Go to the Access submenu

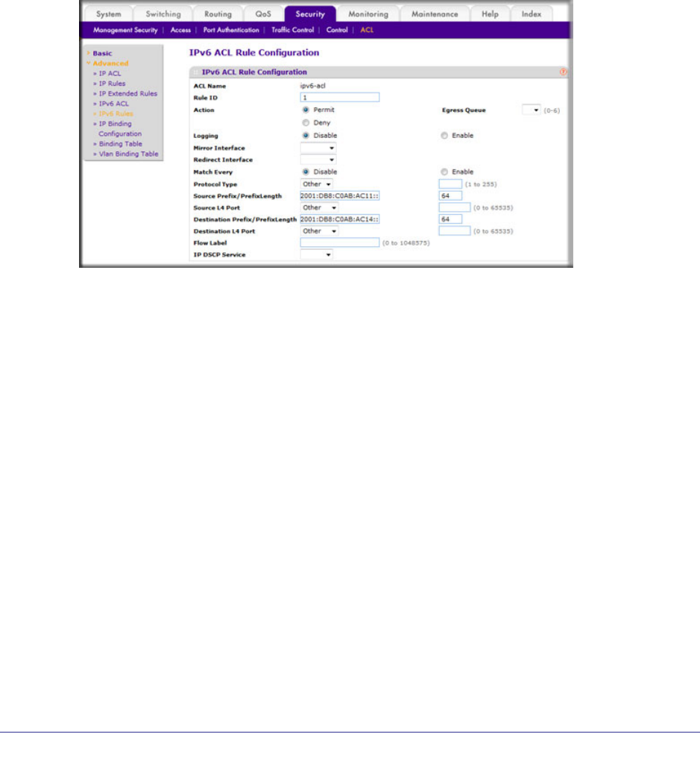pyautogui.click(x=180, y=30)
